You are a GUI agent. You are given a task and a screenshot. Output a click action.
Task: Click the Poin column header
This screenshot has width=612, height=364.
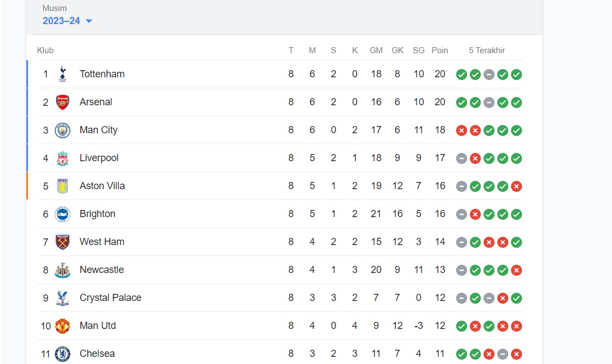440,50
